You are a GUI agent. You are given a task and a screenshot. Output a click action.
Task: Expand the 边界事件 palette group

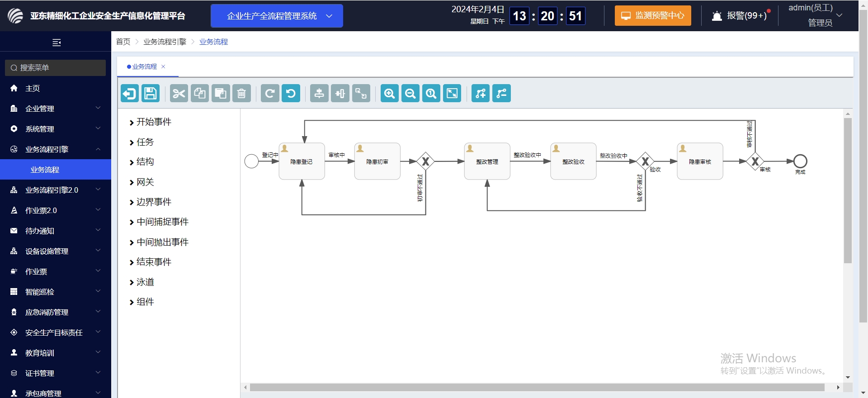tap(151, 202)
